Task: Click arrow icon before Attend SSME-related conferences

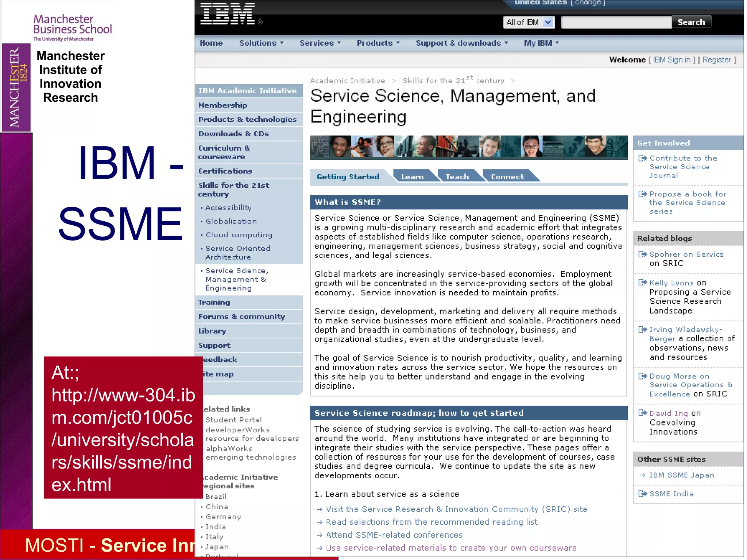Action: click(320, 535)
